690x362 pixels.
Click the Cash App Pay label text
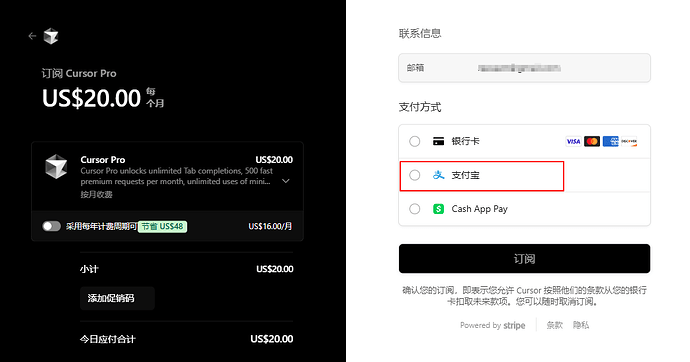(x=480, y=209)
